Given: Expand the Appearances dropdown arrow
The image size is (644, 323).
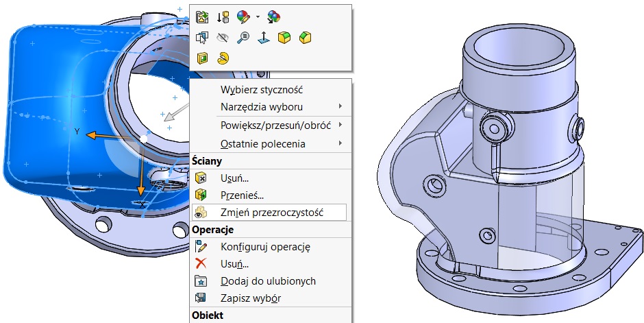Looking at the screenshot, I should pyautogui.click(x=258, y=17).
